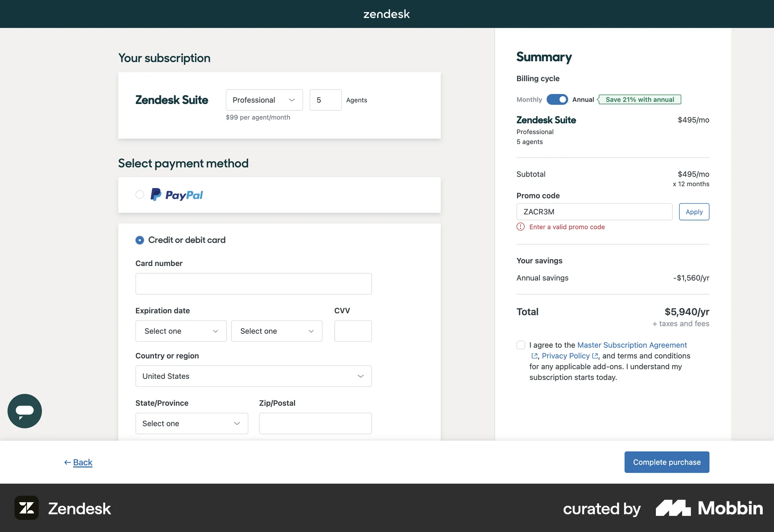The width and height of the screenshot is (774, 532).
Task: Click external link icon after Privacy Policy
Action: [595, 356]
